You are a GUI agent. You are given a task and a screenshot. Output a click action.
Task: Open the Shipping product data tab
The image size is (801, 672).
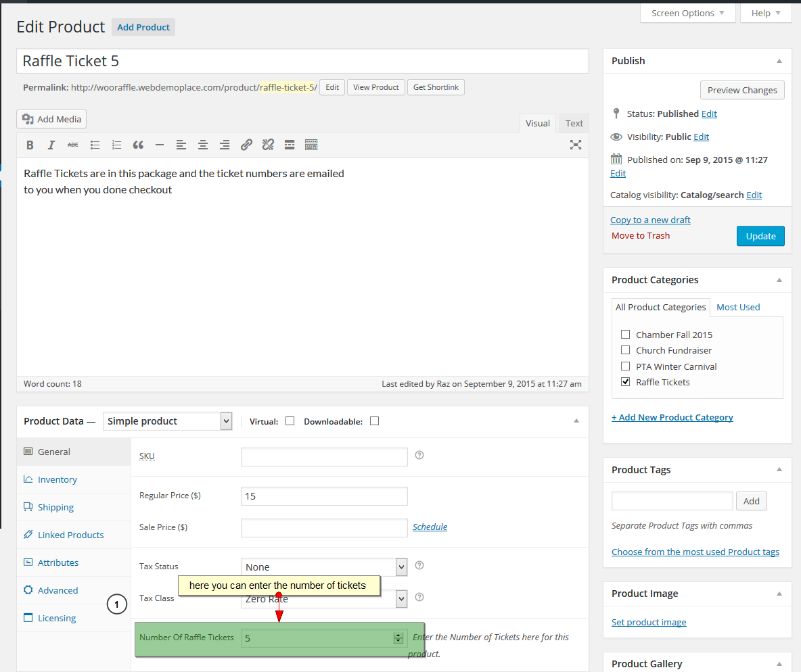point(74,507)
